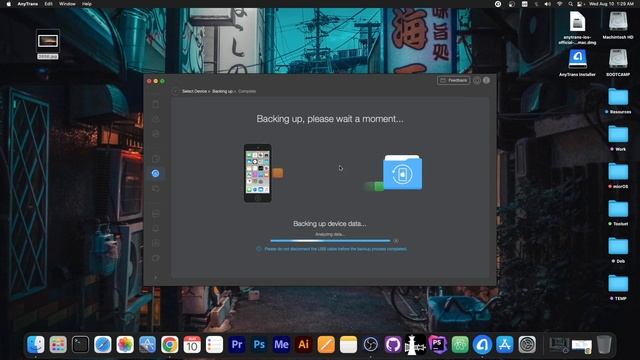Open Safari from the dock
This screenshot has height=360, width=640.
click(102, 344)
